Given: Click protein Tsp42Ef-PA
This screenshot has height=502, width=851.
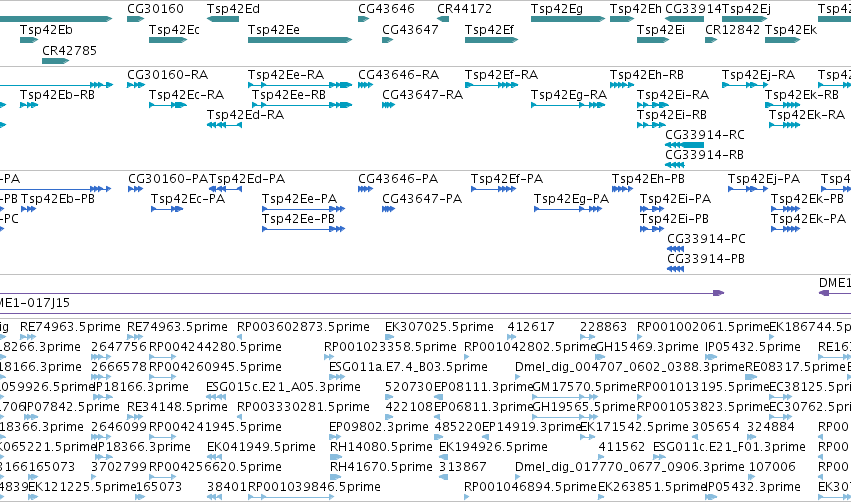Looking at the screenshot, I should coord(507,179).
